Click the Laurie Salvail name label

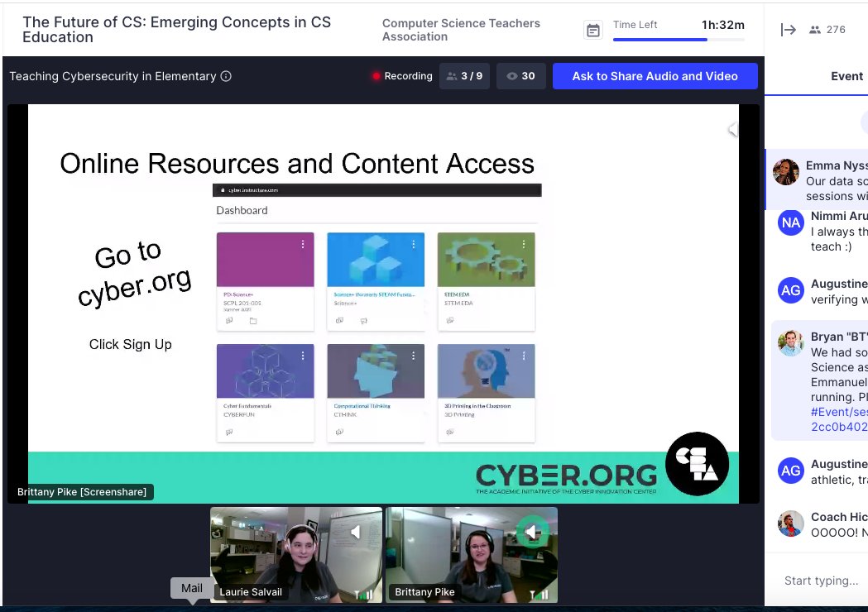coord(251,591)
